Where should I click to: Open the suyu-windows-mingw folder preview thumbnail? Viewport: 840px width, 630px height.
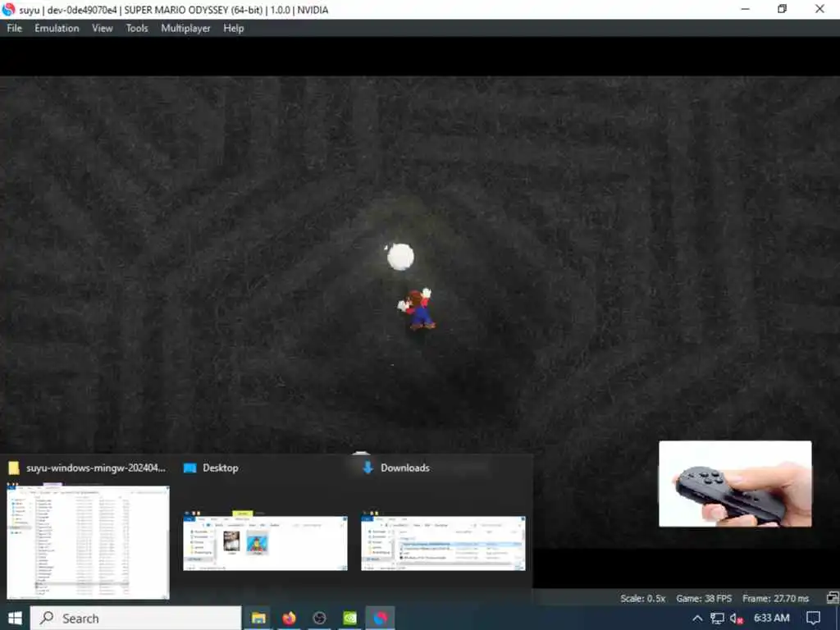pos(88,542)
